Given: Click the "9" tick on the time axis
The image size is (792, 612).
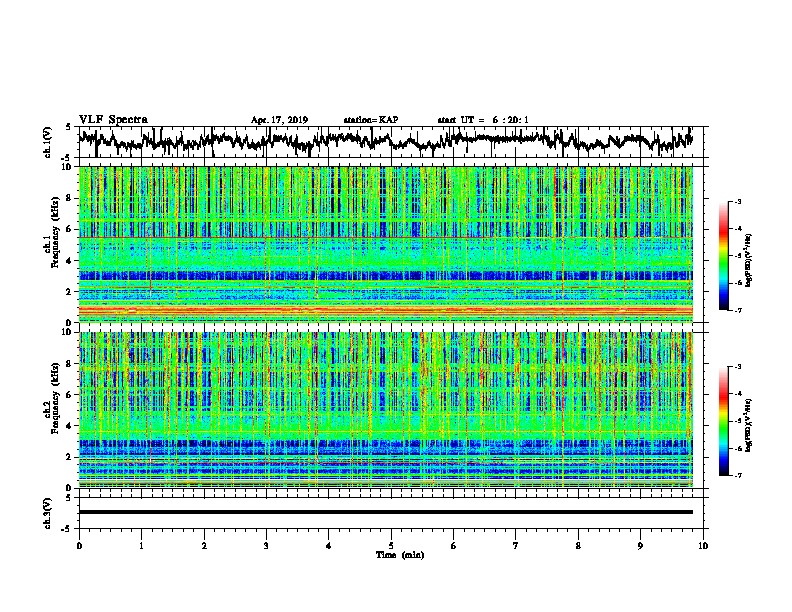Looking at the screenshot, I should (x=640, y=546).
